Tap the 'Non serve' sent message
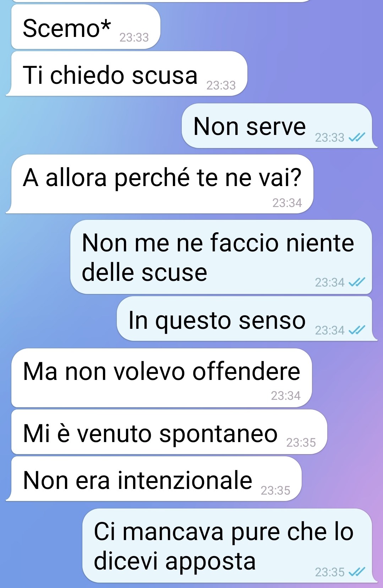The width and height of the screenshot is (383, 588). coord(279,126)
